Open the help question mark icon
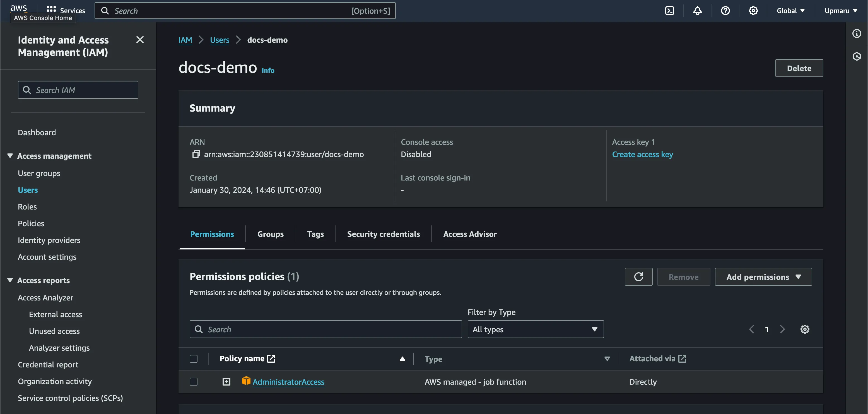 (x=725, y=11)
